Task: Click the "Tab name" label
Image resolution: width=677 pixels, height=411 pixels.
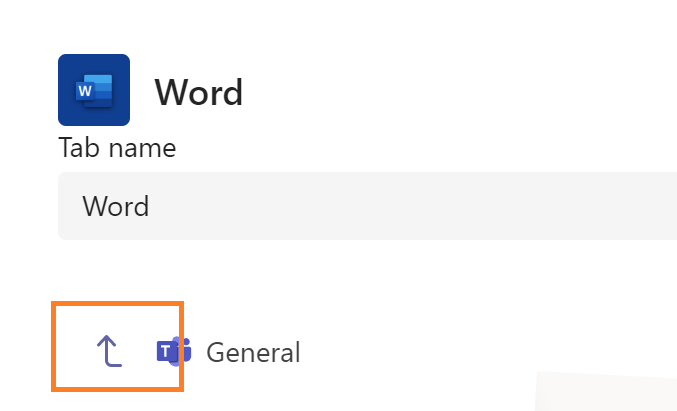Action: tap(117, 149)
